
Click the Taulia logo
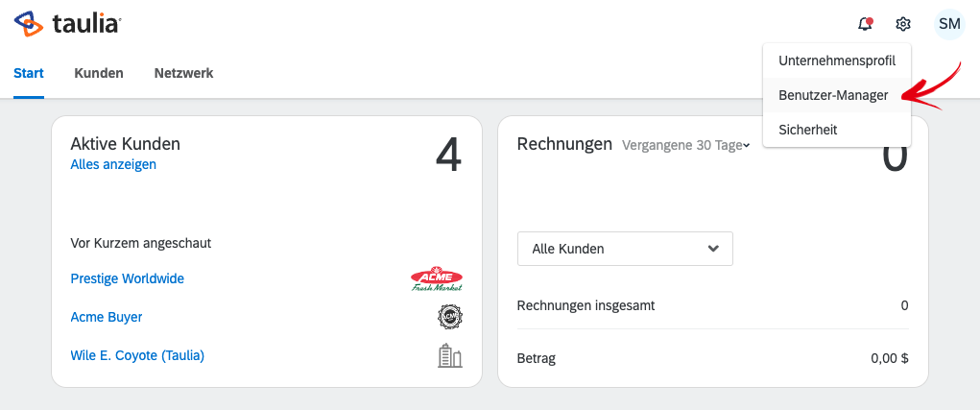[x=67, y=24]
